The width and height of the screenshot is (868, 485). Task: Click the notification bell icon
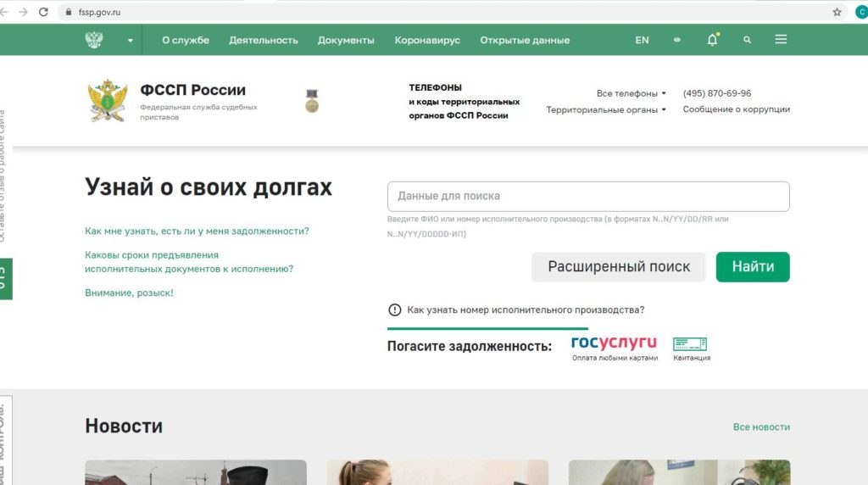[712, 39]
